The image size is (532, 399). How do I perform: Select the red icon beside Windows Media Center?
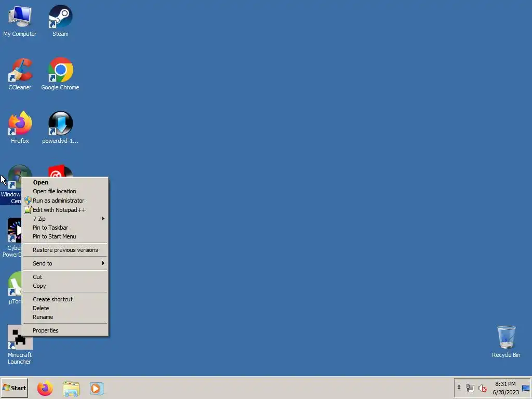tap(60, 171)
